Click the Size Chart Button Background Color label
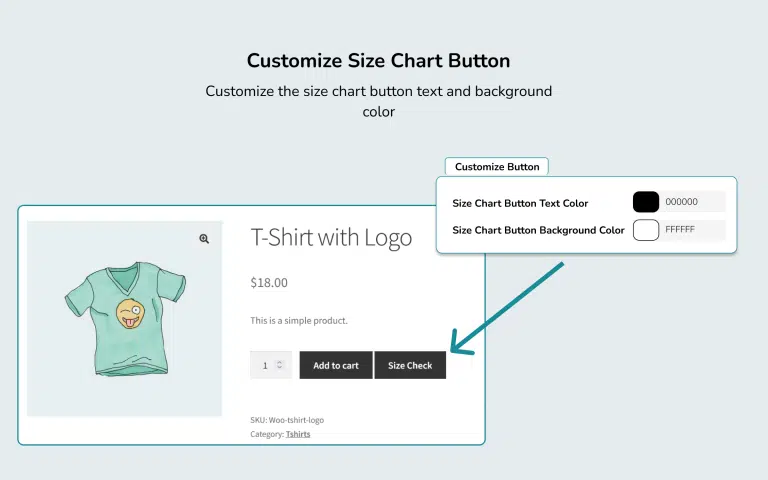Screen dimensions: 768x480 point(538,230)
